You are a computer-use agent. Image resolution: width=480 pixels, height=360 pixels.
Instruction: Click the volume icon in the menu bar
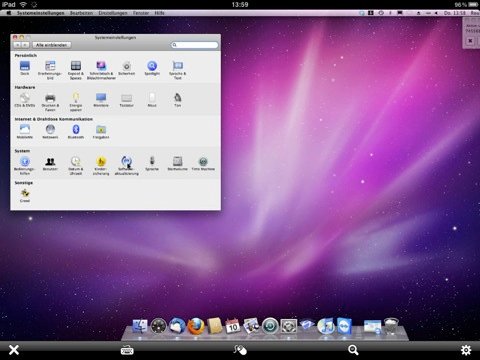click(437, 13)
